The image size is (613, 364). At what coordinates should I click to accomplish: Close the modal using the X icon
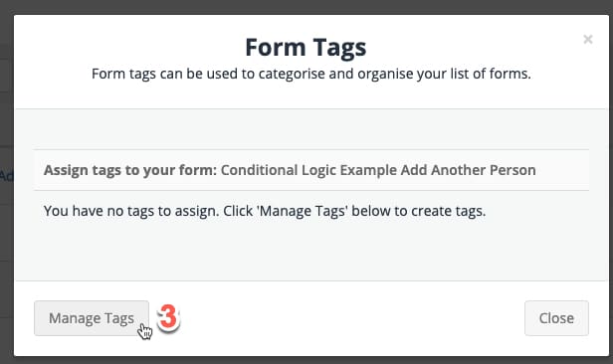pos(587,39)
